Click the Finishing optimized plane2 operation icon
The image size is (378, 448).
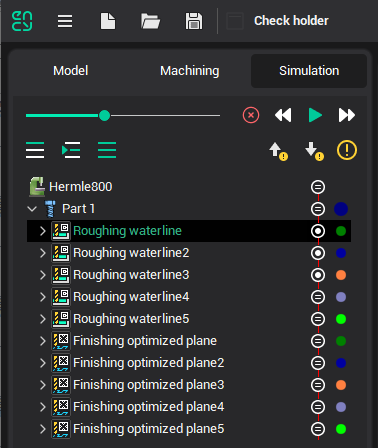61,363
